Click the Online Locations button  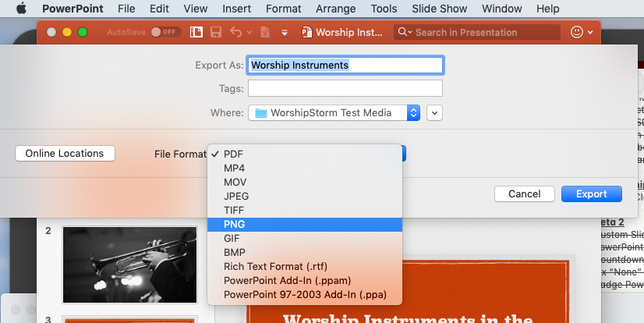[x=65, y=154]
